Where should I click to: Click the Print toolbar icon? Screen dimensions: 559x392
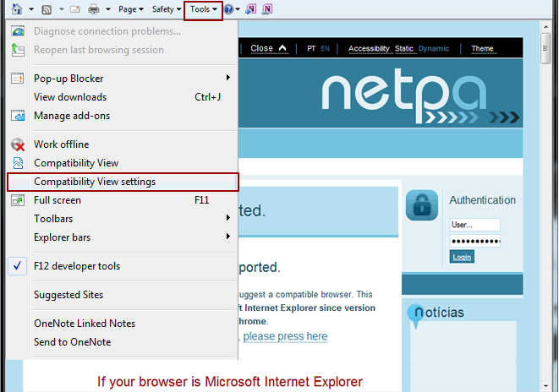click(93, 9)
